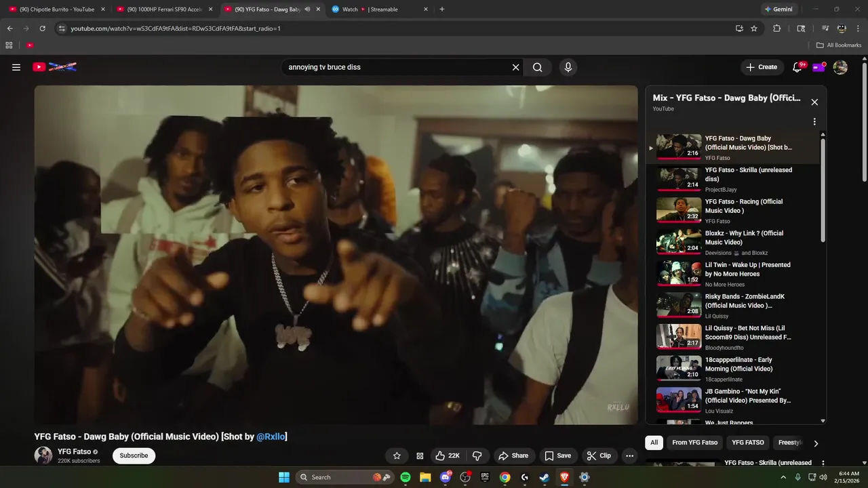Close the Mix playlist panel

[814, 102]
